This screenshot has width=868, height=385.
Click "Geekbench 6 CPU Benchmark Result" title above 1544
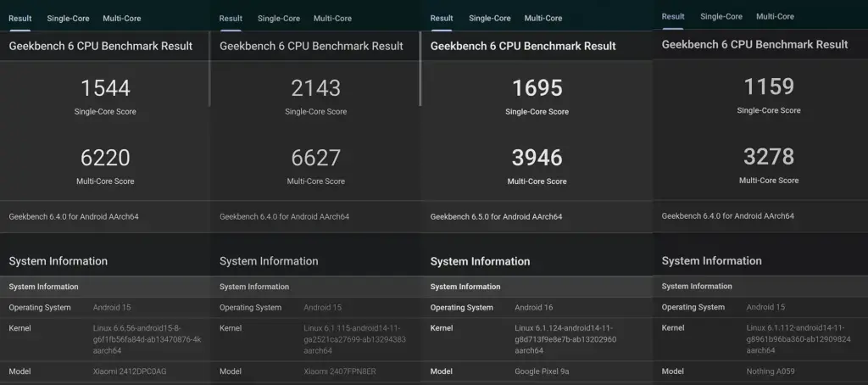pos(101,46)
